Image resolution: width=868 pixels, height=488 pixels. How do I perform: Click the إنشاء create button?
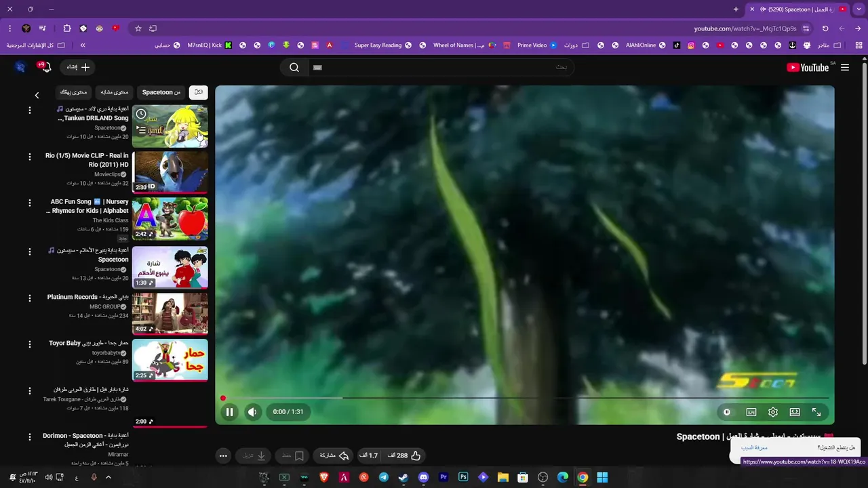pos(78,67)
